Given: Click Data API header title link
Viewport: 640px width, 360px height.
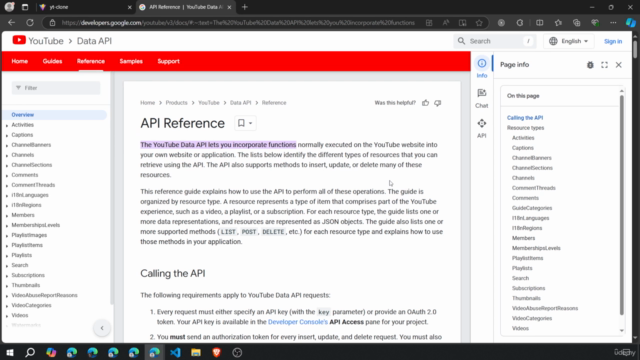Looking at the screenshot, I should pyautogui.click(x=94, y=41).
